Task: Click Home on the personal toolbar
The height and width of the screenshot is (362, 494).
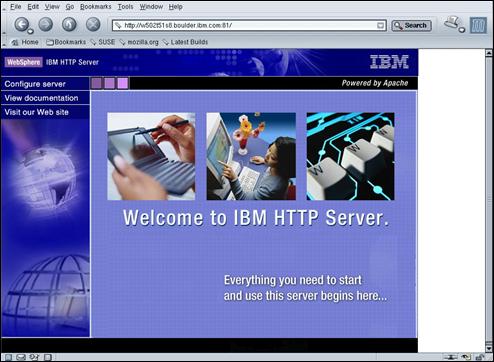Action: pyautogui.click(x=25, y=42)
